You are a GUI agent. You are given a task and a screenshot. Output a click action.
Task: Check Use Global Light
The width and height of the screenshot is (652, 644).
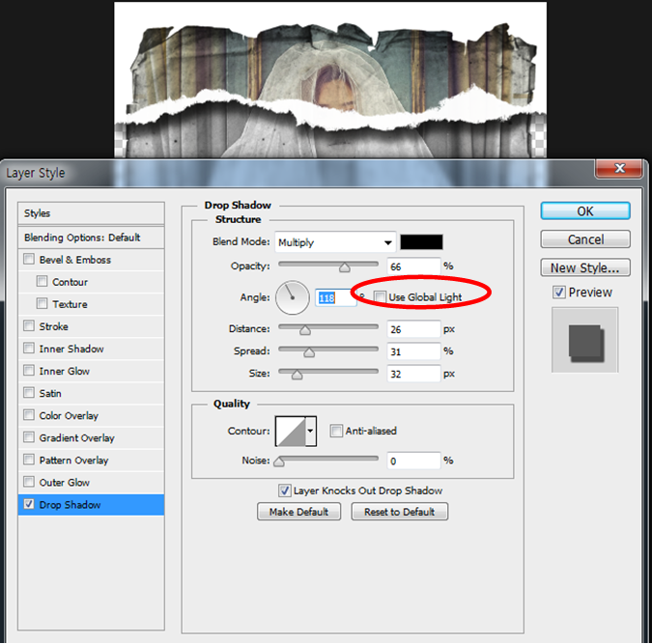380,296
